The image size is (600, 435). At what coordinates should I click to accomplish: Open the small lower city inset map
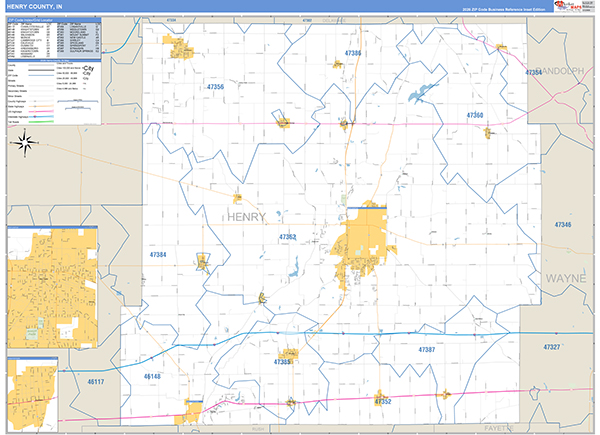point(33,395)
